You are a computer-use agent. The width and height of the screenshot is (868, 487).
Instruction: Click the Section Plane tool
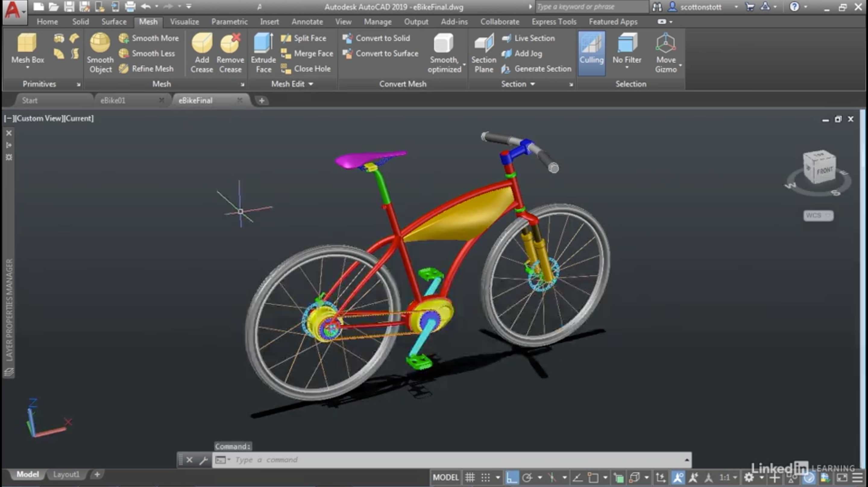[483, 44]
